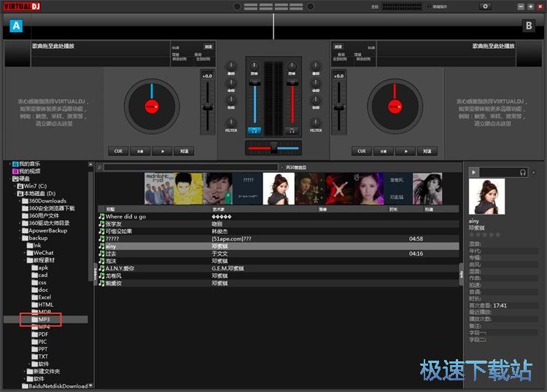
Task: Collapse the 本地磁盘 (D:) node
Action: click(x=15, y=193)
